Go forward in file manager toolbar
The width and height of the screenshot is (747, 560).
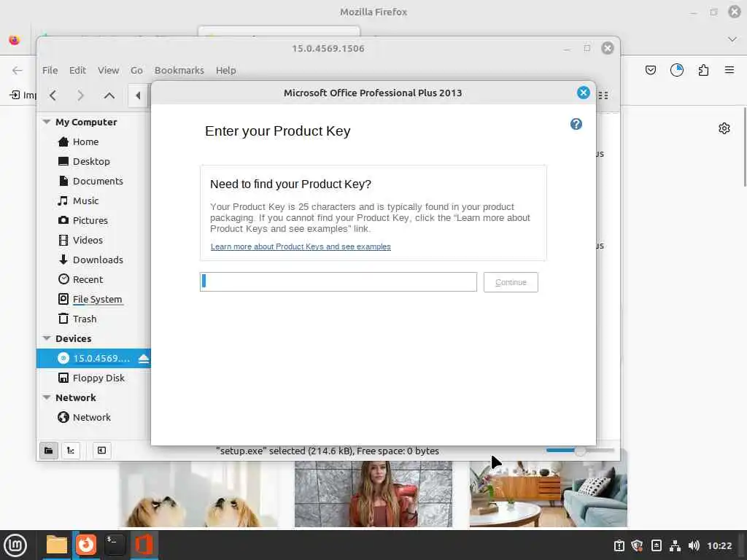pyautogui.click(x=80, y=96)
